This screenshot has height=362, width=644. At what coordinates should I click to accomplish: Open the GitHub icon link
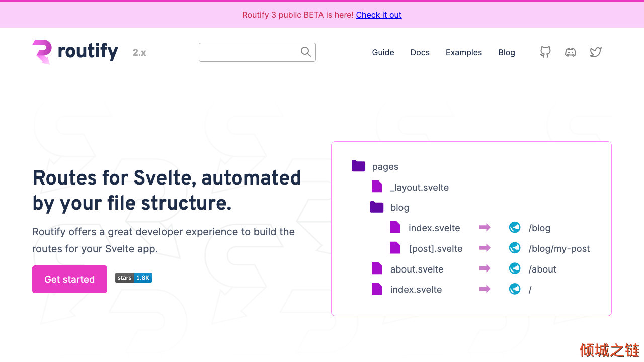[x=545, y=52]
